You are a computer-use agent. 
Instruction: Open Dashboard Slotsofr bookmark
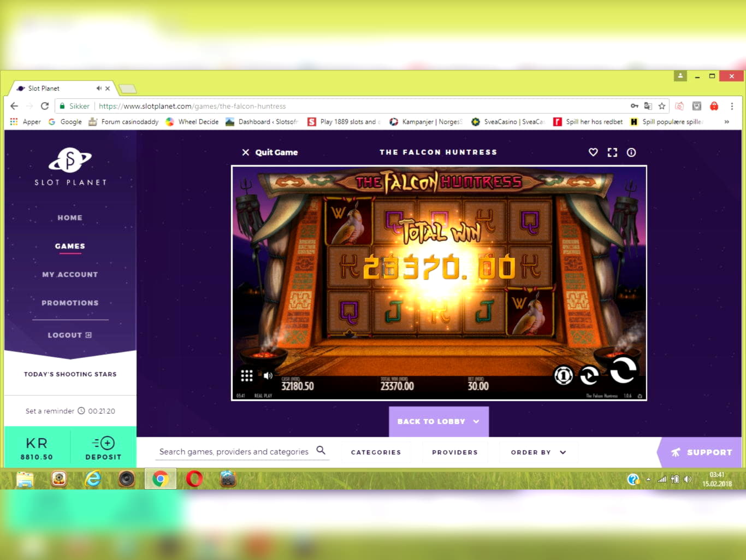click(x=262, y=122)
